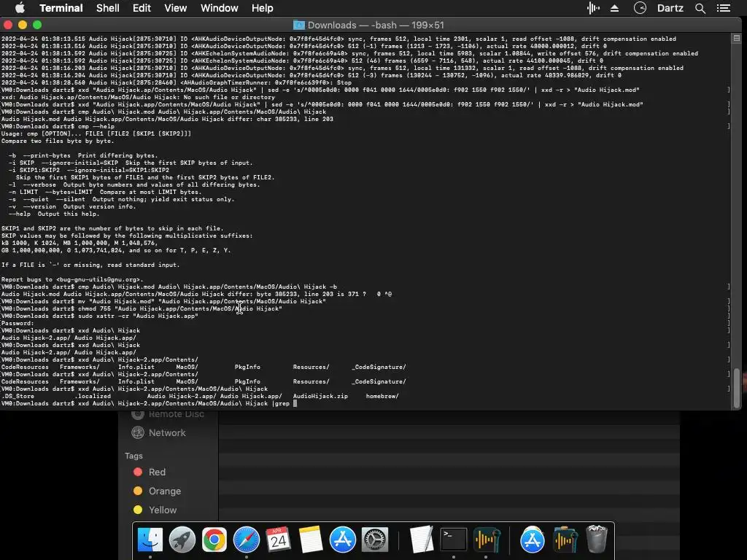Open the Window menu
Screen dimensions: 747x560
[219, 8]
